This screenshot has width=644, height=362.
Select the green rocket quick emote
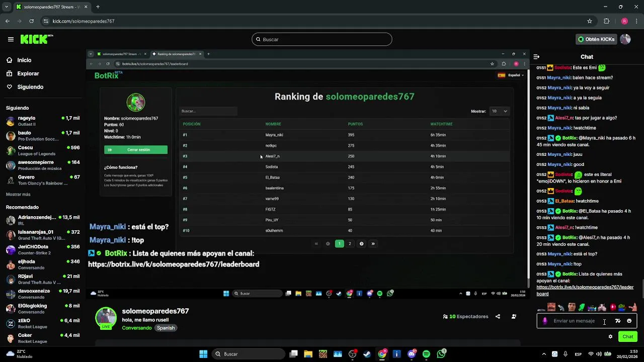582,307
